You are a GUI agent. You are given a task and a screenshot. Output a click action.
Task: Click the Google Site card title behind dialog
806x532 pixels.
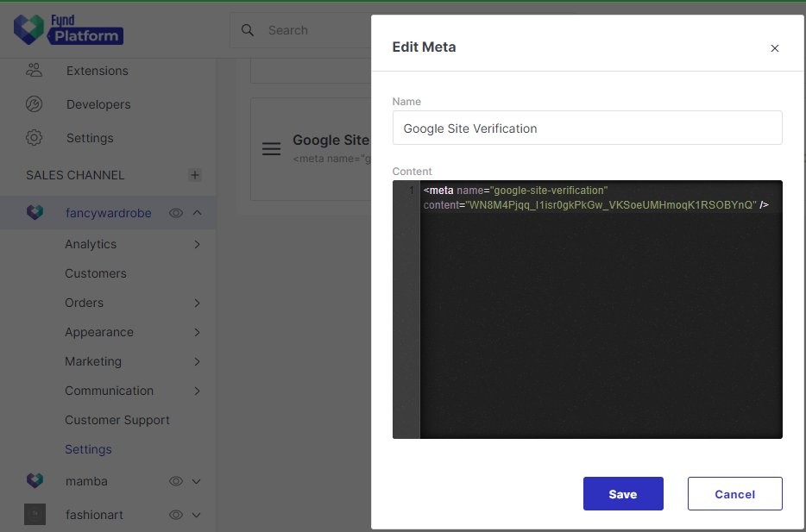(331, 141)
